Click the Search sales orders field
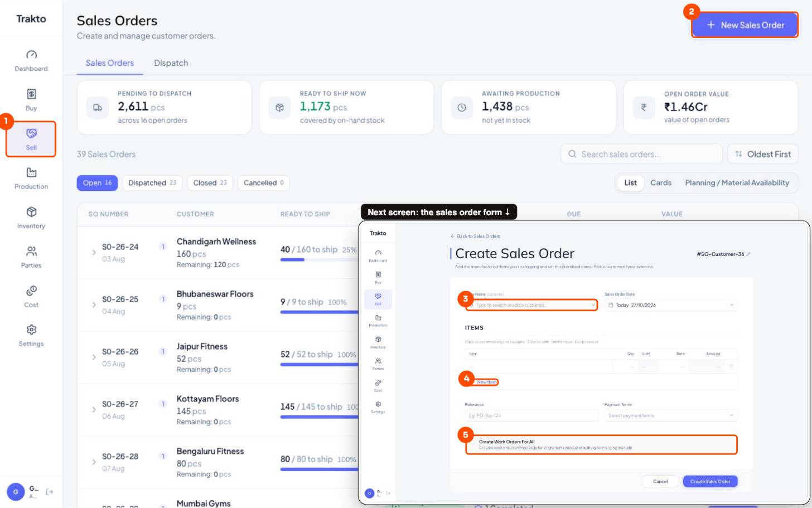The image size is (812, 508). (x=641, y=154)
